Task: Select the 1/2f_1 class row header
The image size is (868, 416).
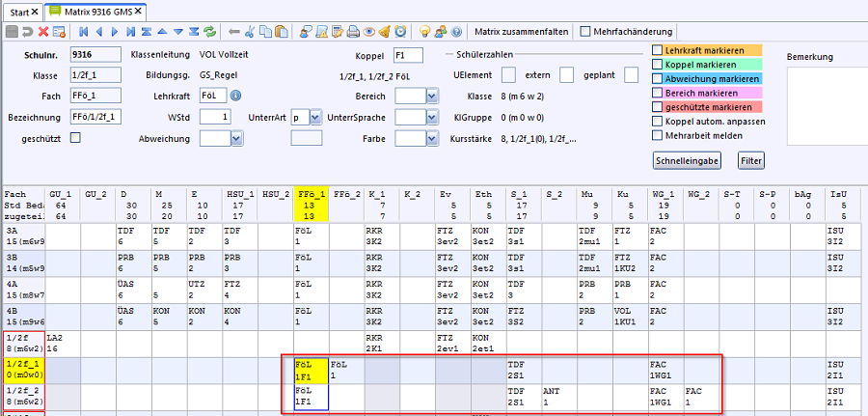Action: tap(23, 372)
